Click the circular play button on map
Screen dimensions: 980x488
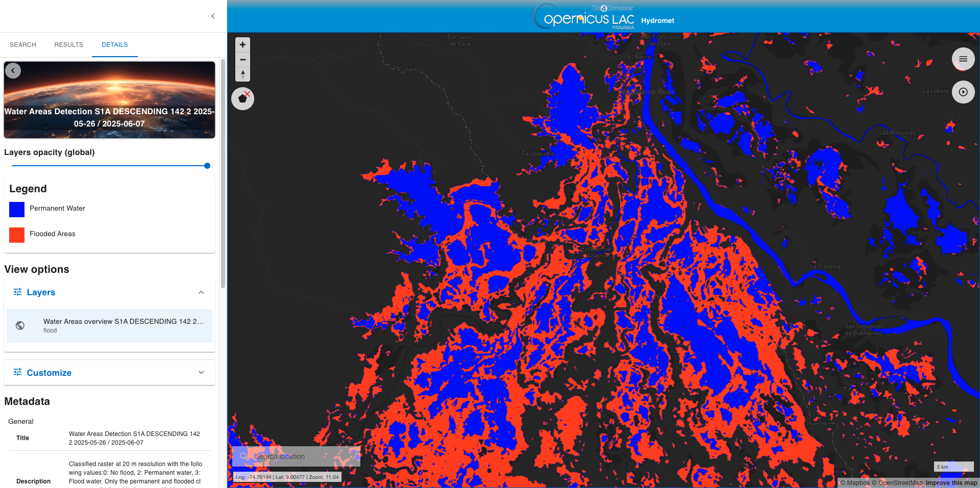(963, 92)
